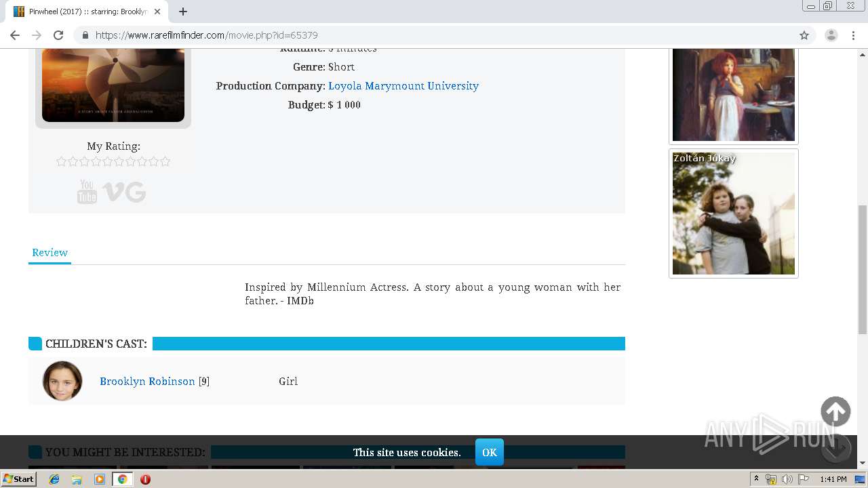Screen dimensions: 868x488
Task: Click the role text Girl
Action: coord(288,382)
